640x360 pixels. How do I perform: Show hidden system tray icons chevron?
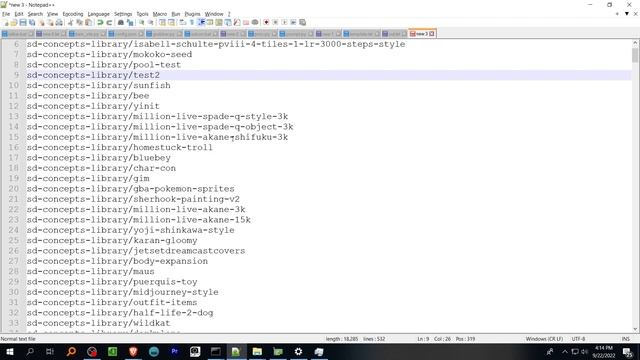pyautogui.click(x=565, y=351)
